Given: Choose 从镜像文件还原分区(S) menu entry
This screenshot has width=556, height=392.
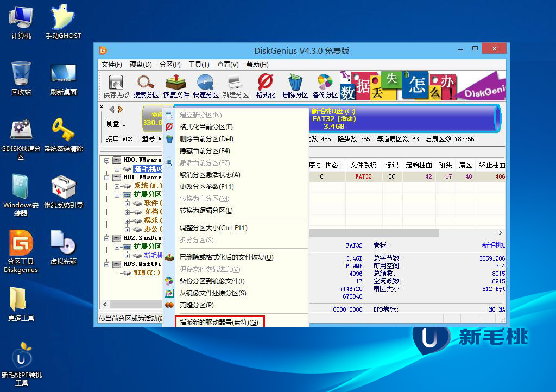Looking at the screenshot, I should [236, 293].
